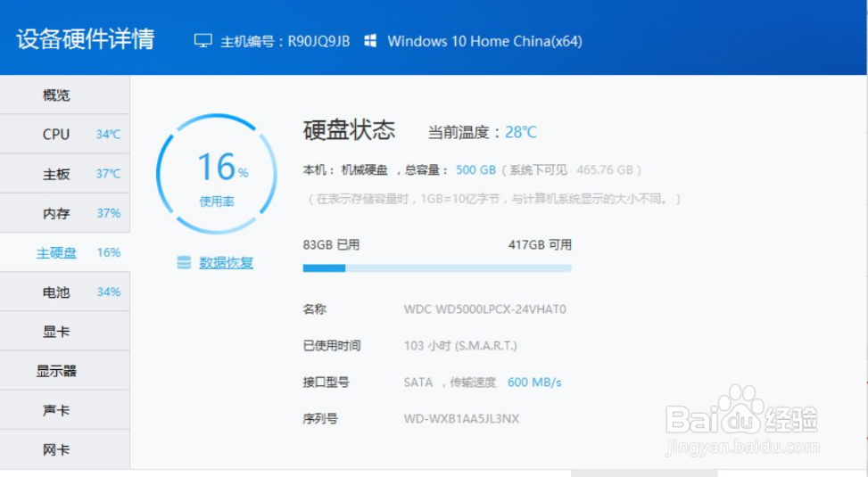Select the CPU tab in sidebar
Image resolution: width=868 pixels, height=477 pixels.
pyautogui.click(x=65, y=135)
